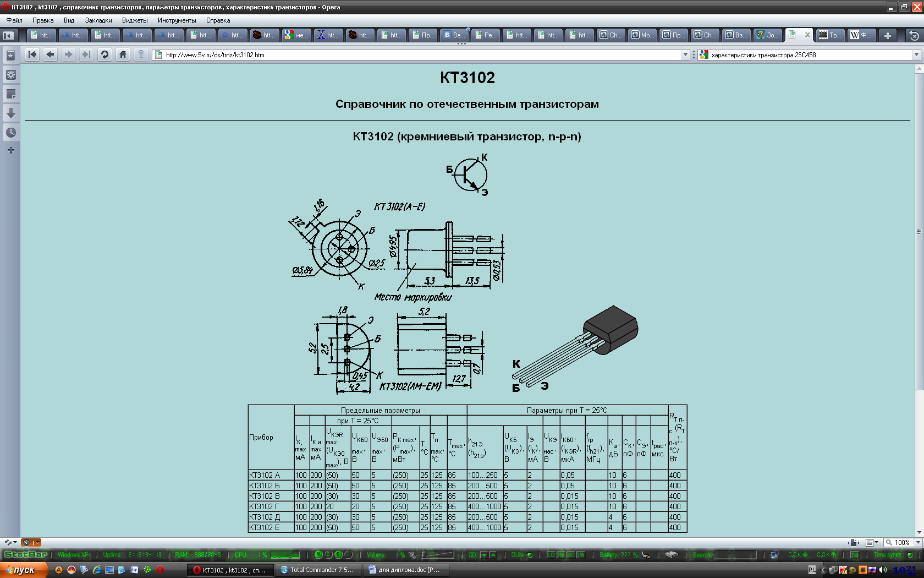
Task: Switch to the Google 'ме...' tab
Action: tap(296, 35)
